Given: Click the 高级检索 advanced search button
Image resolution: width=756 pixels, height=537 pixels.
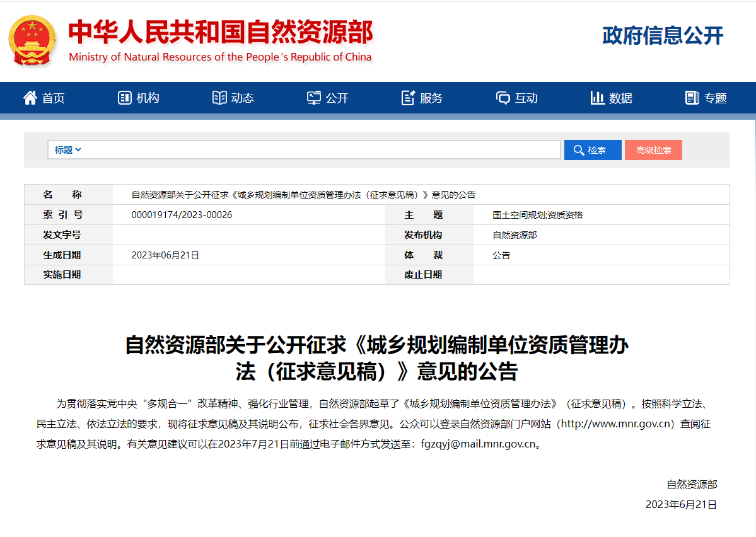Looking at the screenshot, I should point(653,150).
